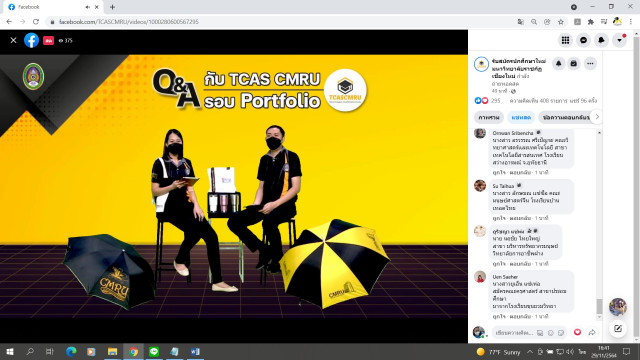This screenshot has height=360, width=640.
Task: Open the Facebook menu grid icon
Action: [x=565, y=40]
